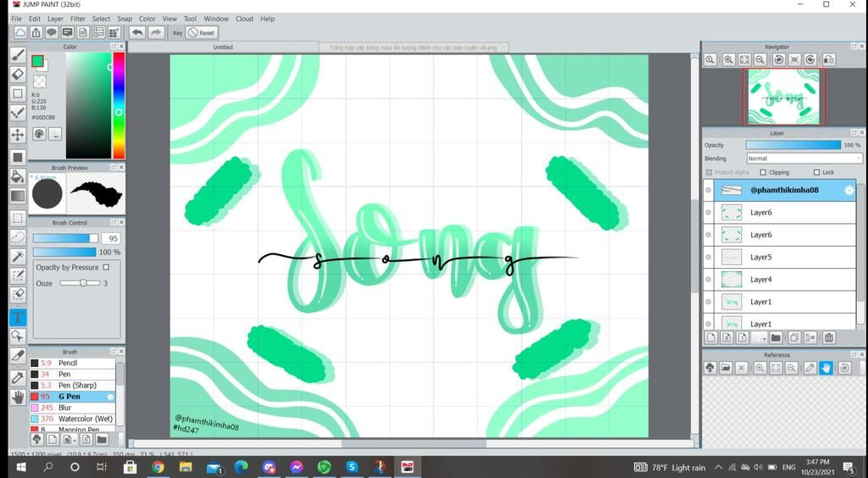
Task: Click the Reset button in toolbar
Action: pyautogui.click(x=202, y=33)
